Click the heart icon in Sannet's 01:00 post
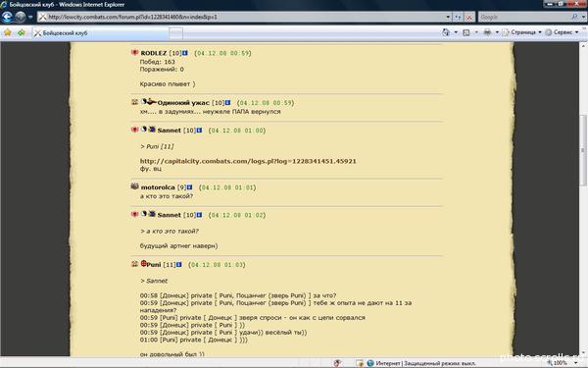Screen dimensions: 588x368 (x=135, y=130)
